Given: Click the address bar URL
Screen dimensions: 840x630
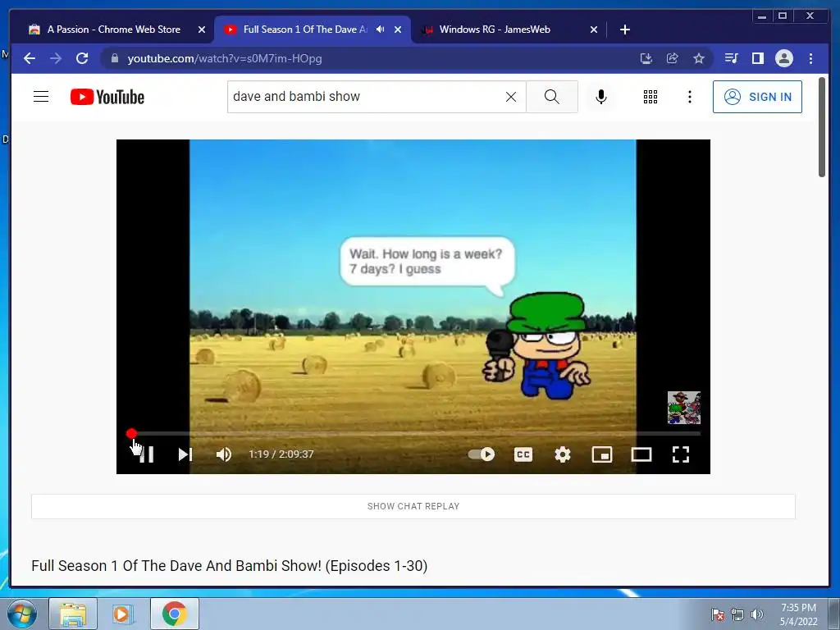Looking at the screenshot, I should (x=225, y=58).
